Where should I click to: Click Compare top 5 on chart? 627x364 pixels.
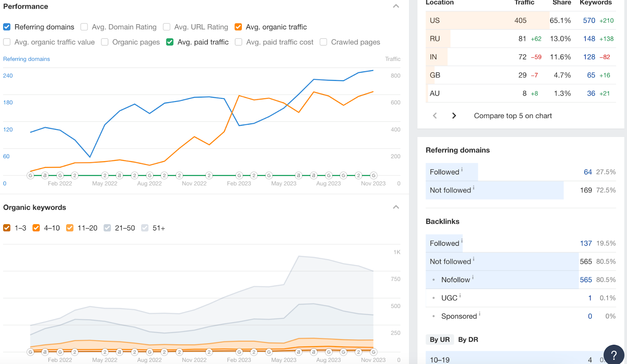click(x=513, y=116)
